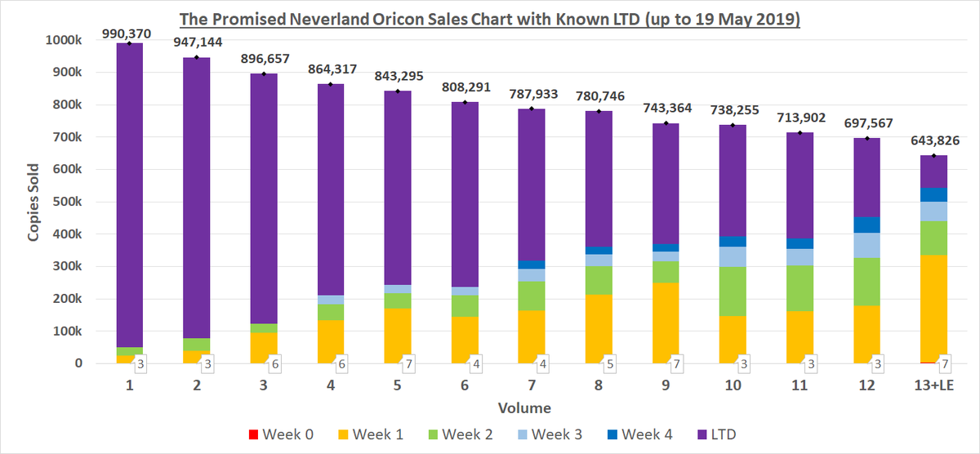
Task: Click the callout label 6 beside volume 3
Action: [276, 363]
